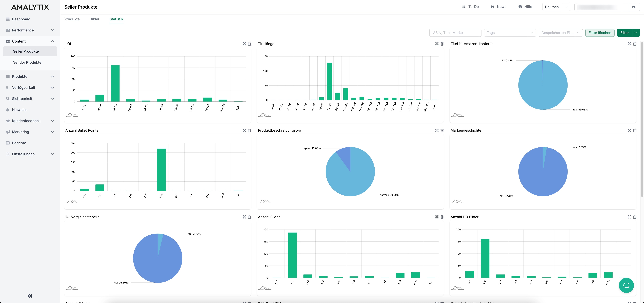Click curve icon under Anzahl Bilder chart
The height and width of the screenshot is (303, 644).
(x=265, y=288)
